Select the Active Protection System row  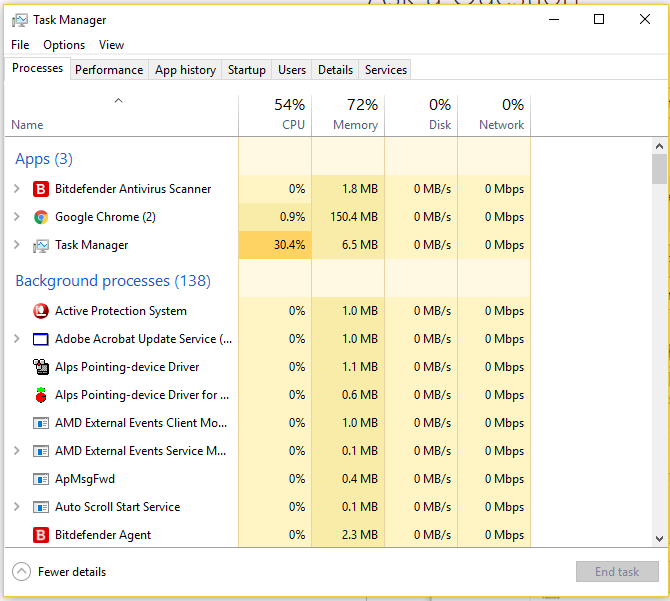pyautogui.click(x=267, y=311)
